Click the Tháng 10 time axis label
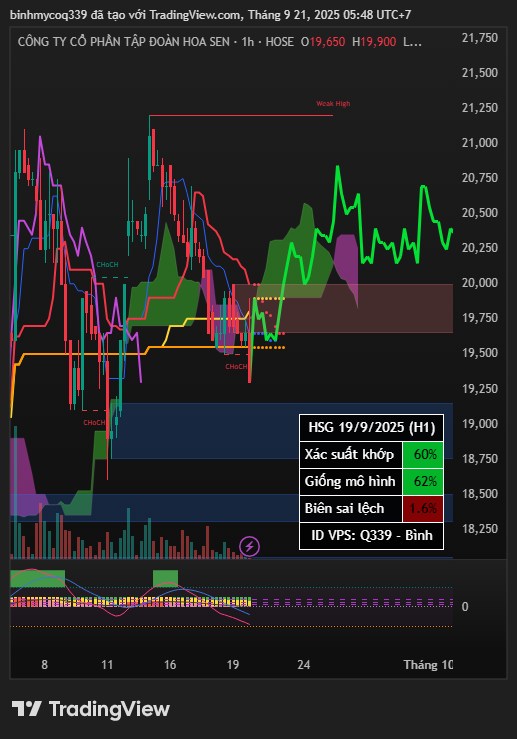517x739 pixels. click(428, 665)
